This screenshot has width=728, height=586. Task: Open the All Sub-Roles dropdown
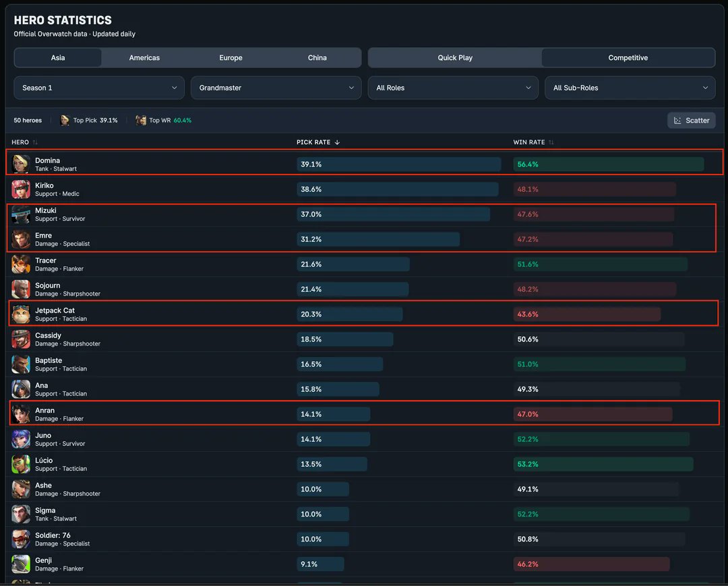pyautogui.click(x=630, y=88)
